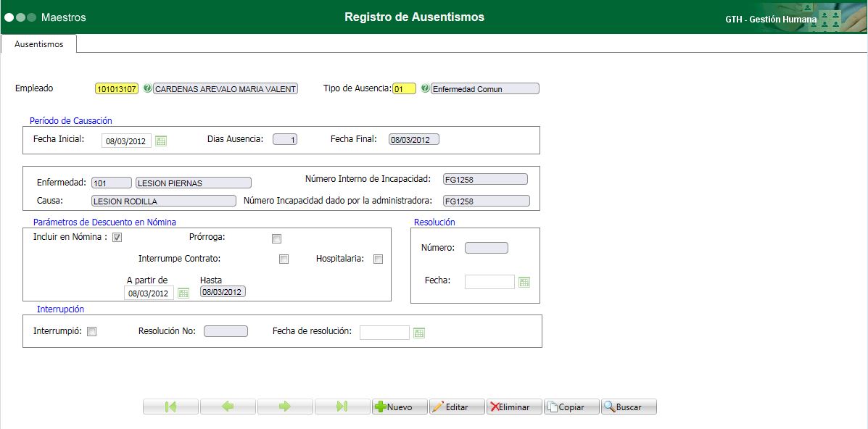Create a record with the Nuevo button
868x429 pixels.
[x=398, y=407]
